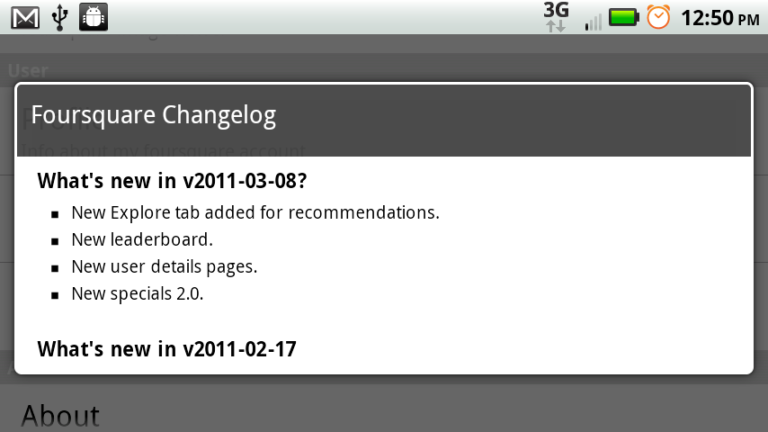This screenshot has width=768, height=432.
Task: Tap the bullet beside New Explore tab
Action: (55, 215)
